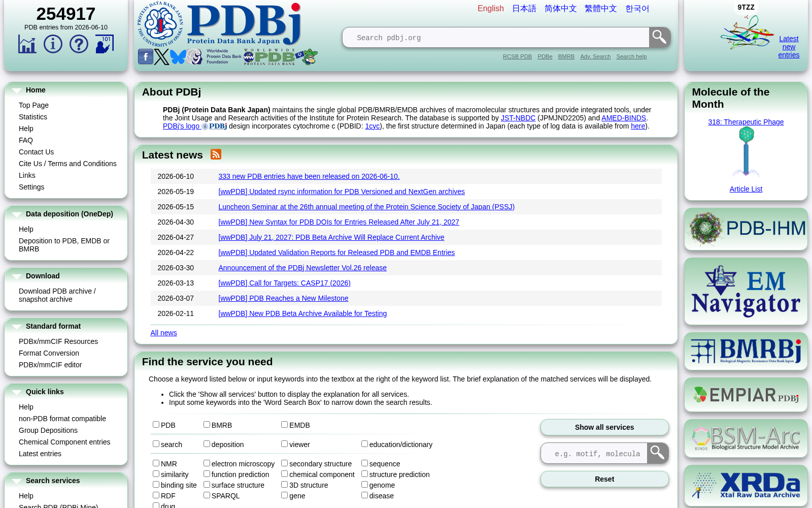The height and width of the screenshot is (508, 812).
Task: Collapse the Search services section arrow
Action: (17, 481)
